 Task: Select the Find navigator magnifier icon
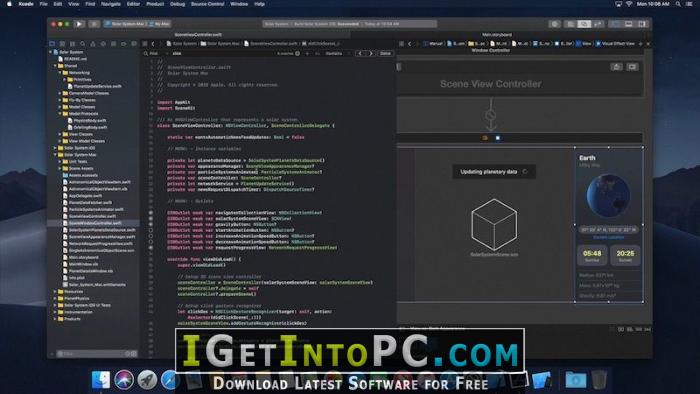(x=83, y=44)
